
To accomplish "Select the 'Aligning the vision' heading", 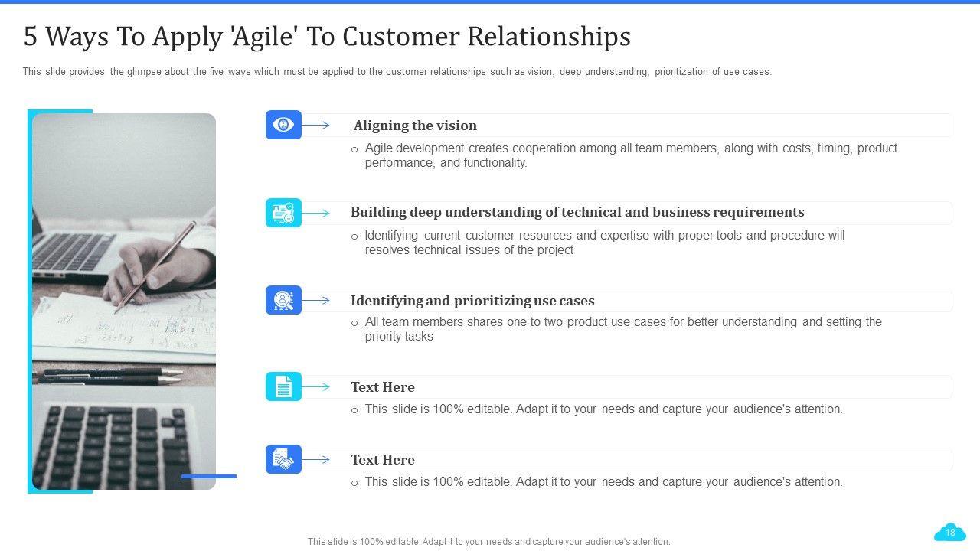I will coord(415,126).
